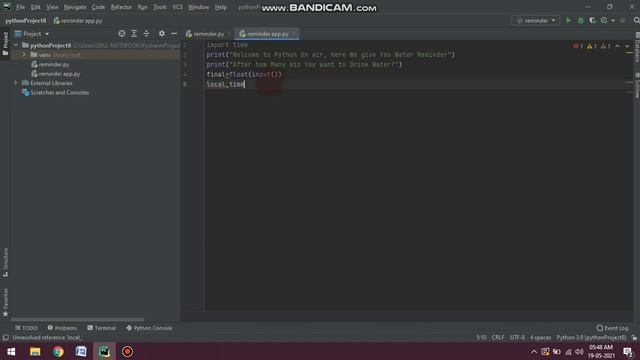This screenshot has height=360, width=640.
Task: Click the 4 spaces indent setting
Action: [x=540, y=338]
